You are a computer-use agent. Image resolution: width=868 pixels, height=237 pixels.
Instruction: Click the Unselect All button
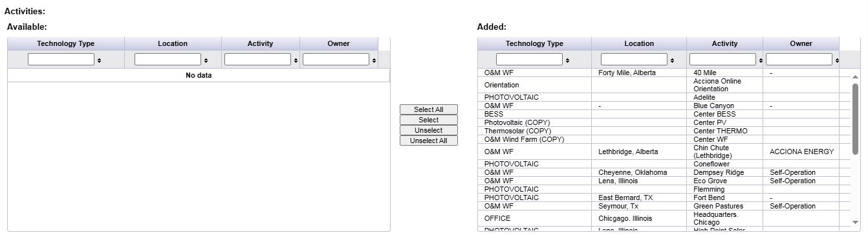click(x=429, y=141)
